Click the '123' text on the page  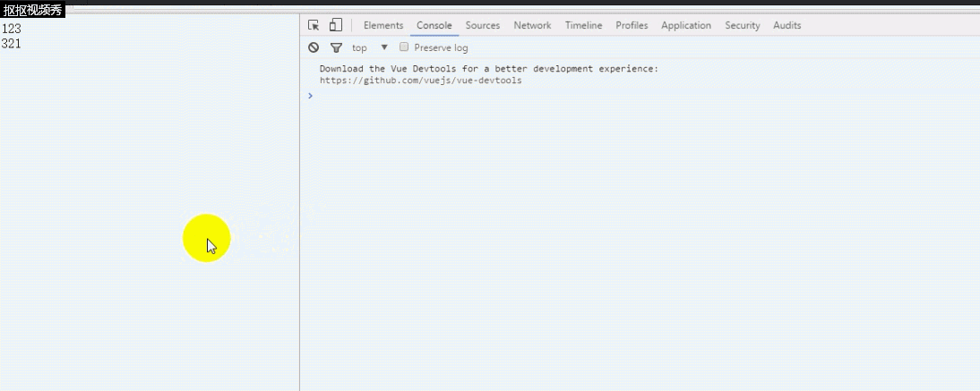coord(12,29)
